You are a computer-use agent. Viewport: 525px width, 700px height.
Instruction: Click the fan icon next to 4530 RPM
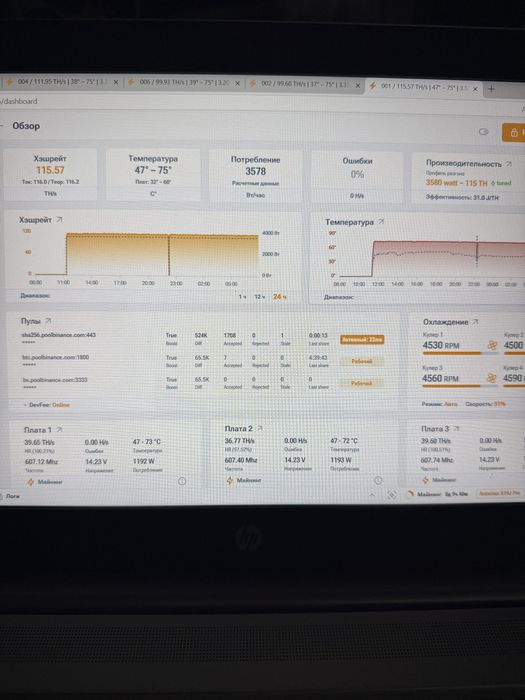(492, 345)
